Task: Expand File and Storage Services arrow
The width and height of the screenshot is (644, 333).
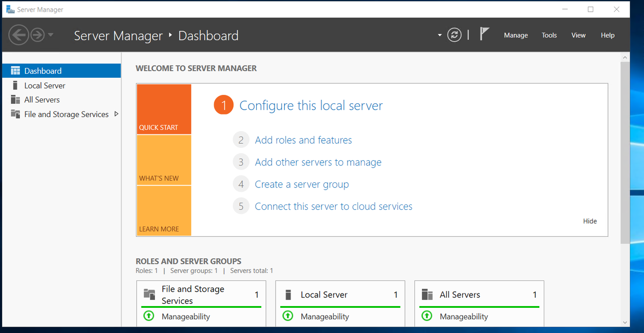Action: [x=116, y=114]
